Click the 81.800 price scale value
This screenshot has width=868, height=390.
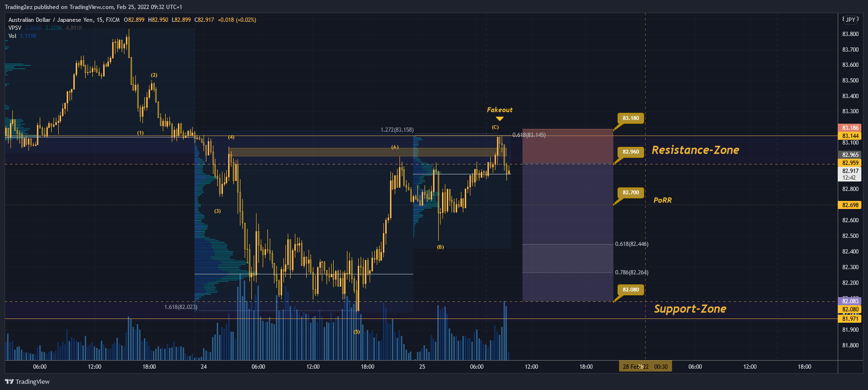tap(850, 345)
